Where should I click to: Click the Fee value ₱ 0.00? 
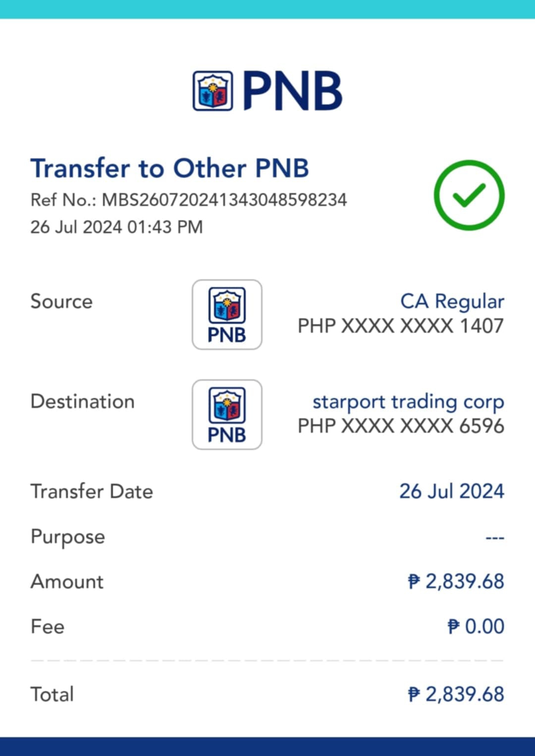coord(476,627)
